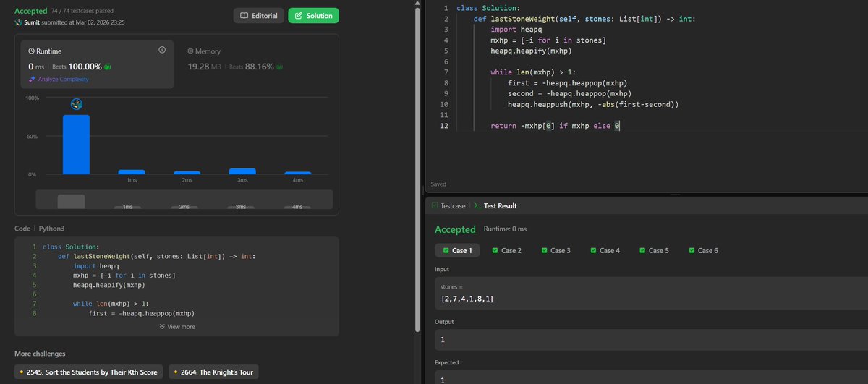868x384 pixels.
Task: Click Analyze Complexity link
Action: tap(63, 79)
